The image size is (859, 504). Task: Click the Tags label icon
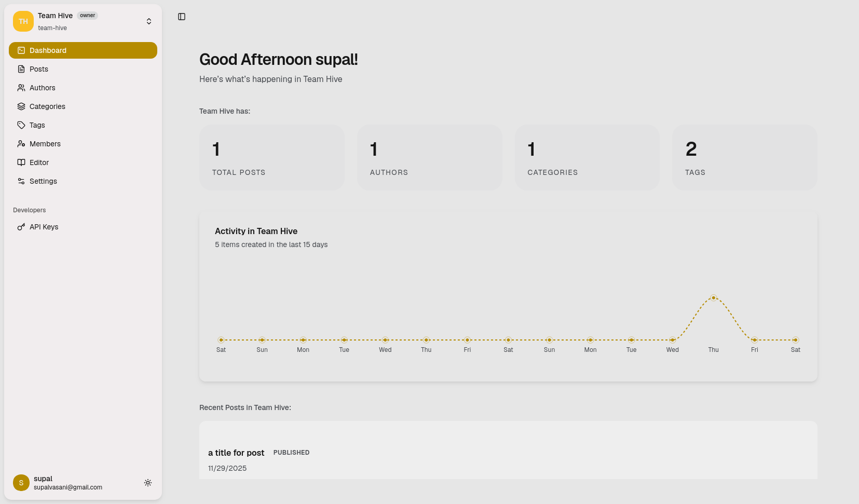pos(21,125)
